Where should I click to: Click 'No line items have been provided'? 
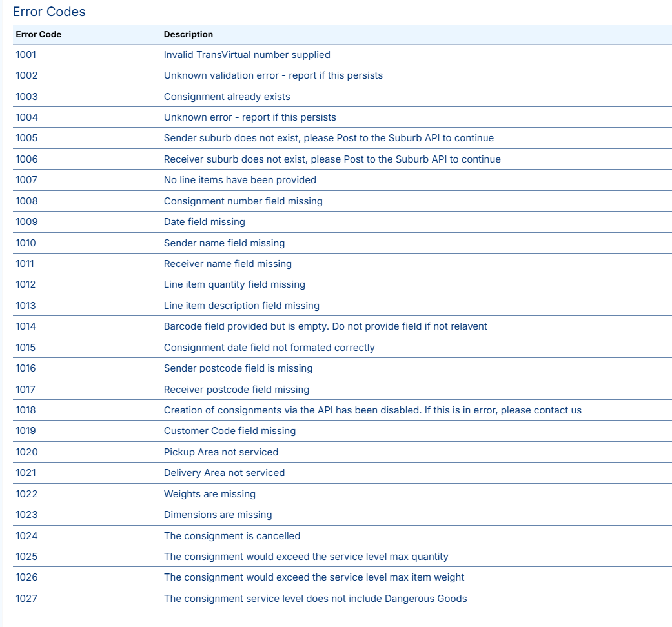(x=239, y=180)
